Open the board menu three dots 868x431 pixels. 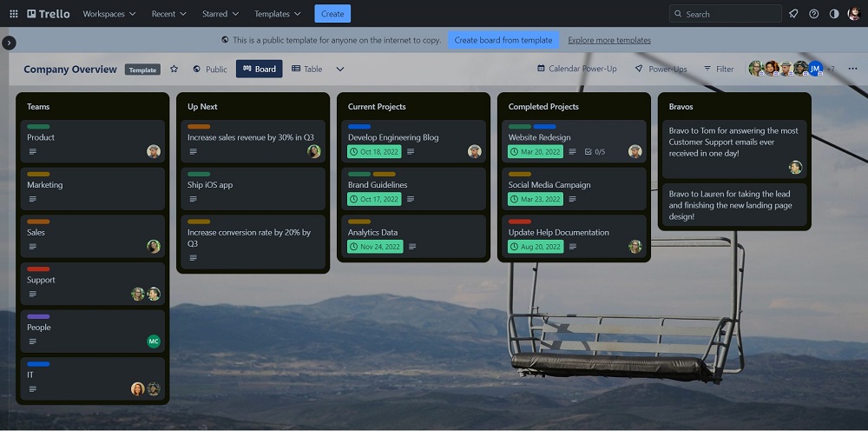(852, 69)
